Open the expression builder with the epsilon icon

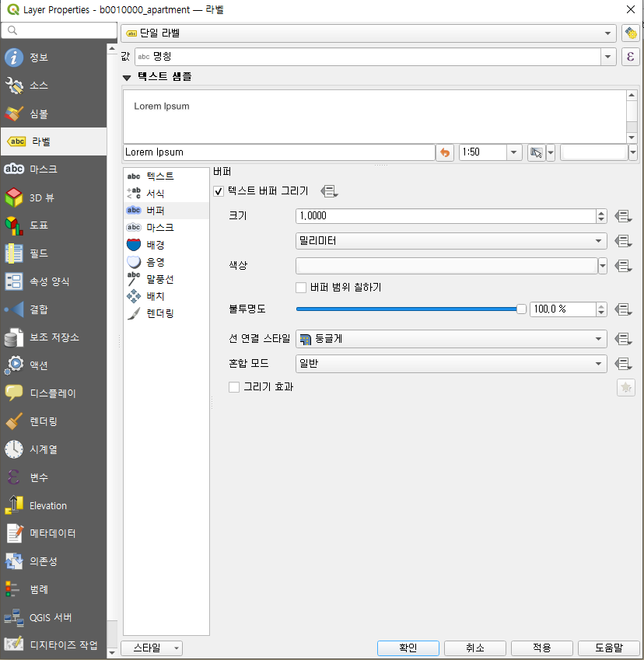point(630,57)
